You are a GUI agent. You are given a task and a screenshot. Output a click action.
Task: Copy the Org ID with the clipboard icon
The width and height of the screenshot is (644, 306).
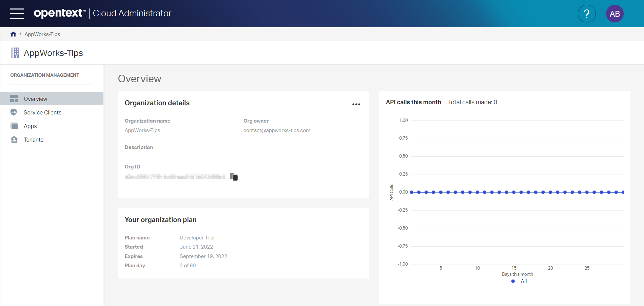point(234,177)
